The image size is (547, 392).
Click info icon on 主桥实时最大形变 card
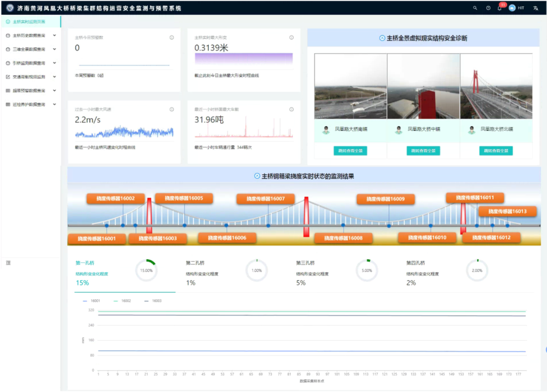tap(291, 37)
